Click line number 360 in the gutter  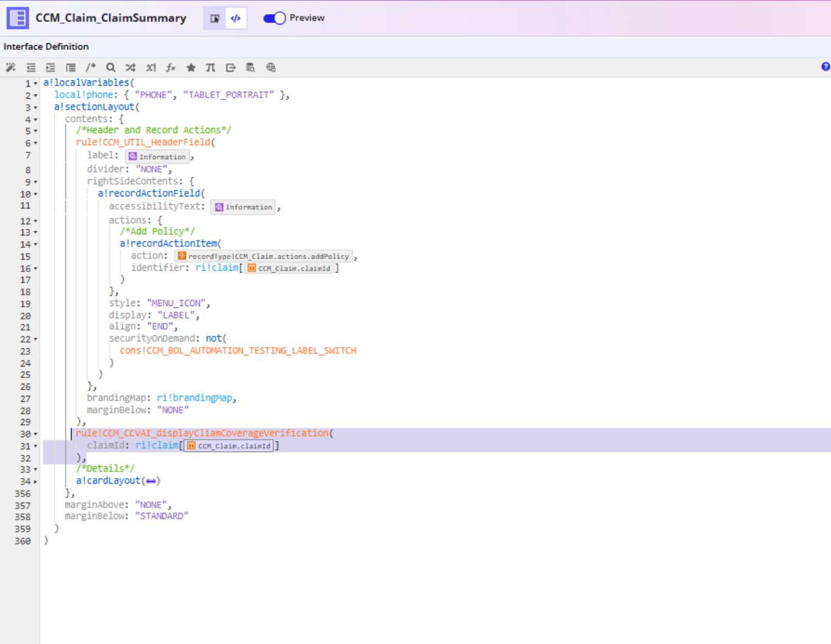tap(23, 541)
